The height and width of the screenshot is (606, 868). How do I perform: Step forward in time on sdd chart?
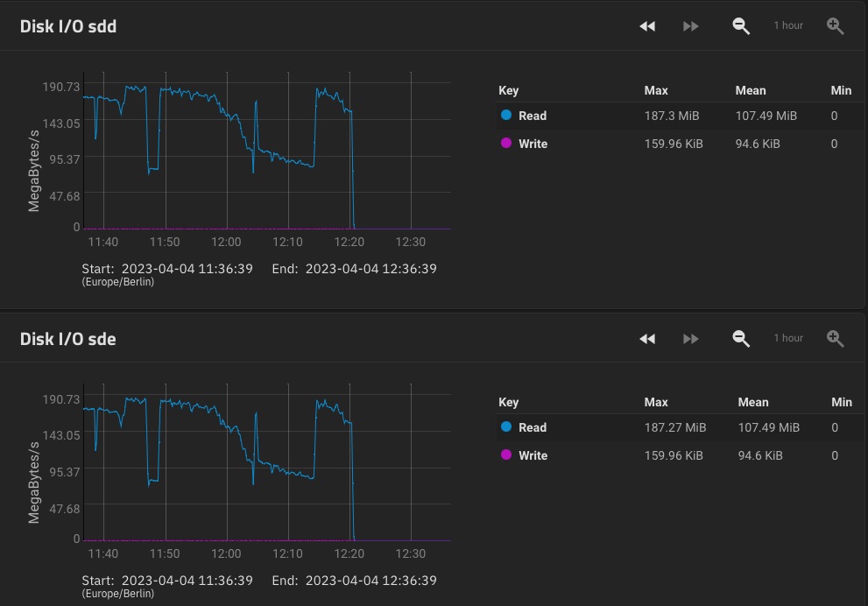(690, 26)
